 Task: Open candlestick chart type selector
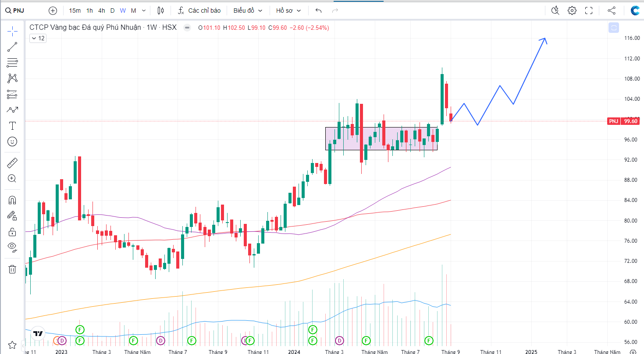pyautogui.click(x=161, y=11)
